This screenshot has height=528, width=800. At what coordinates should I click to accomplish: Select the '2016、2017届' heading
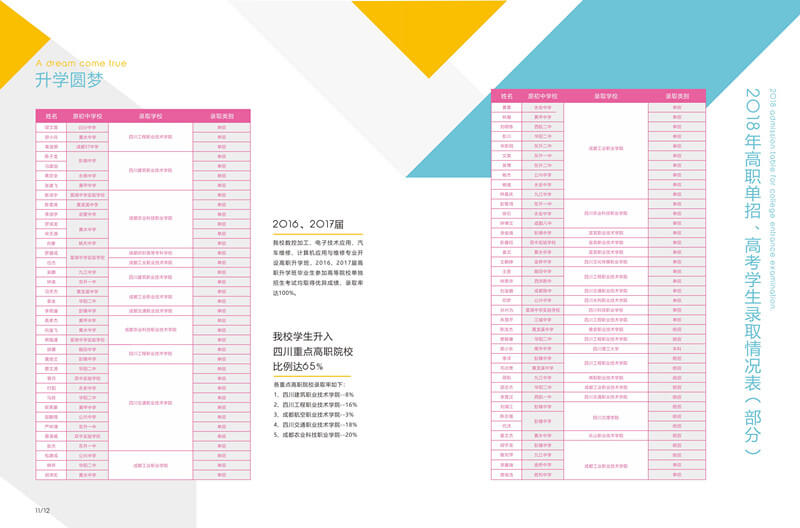tap(308, 224)
